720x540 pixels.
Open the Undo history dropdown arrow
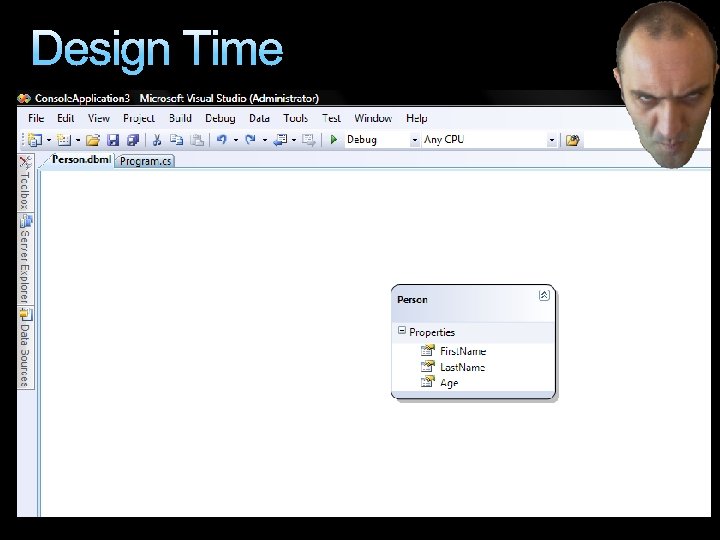point(236,140)
